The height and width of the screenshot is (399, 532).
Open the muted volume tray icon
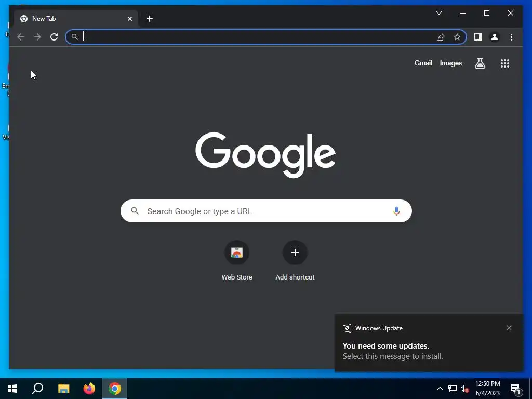click(x=464, y=389)
